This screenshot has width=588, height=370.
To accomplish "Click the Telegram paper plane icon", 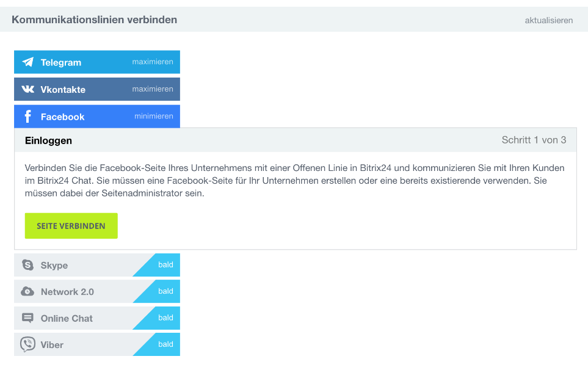I will 27,62.
